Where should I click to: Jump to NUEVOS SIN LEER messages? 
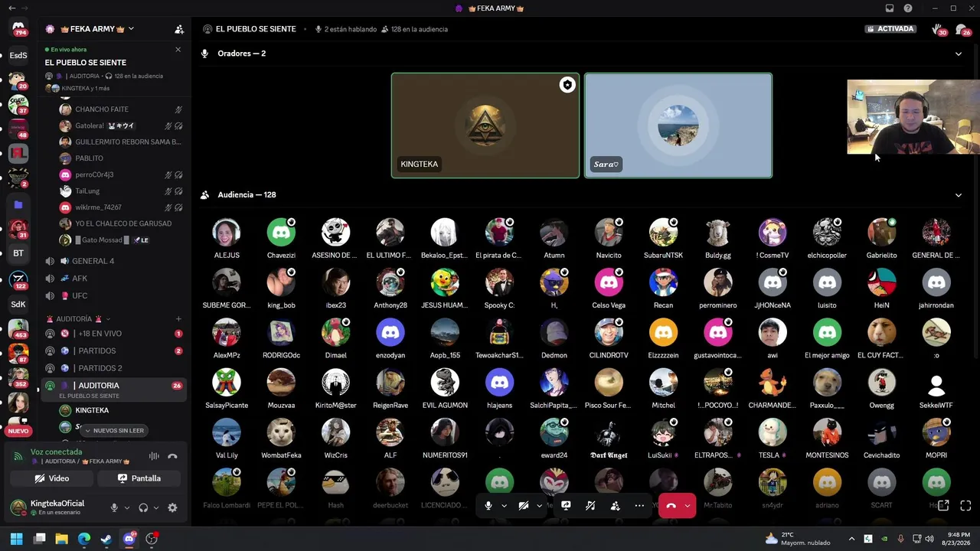pos(115,431)
